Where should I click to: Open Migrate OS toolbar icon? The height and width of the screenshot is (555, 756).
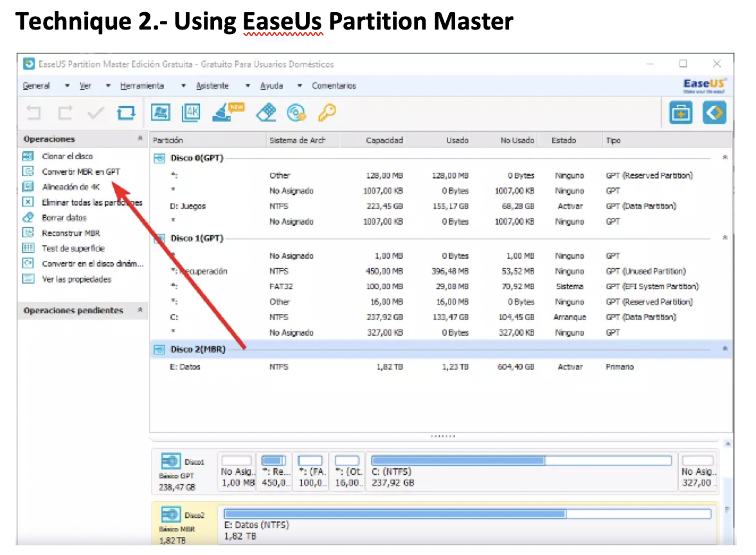coord(161,113)
